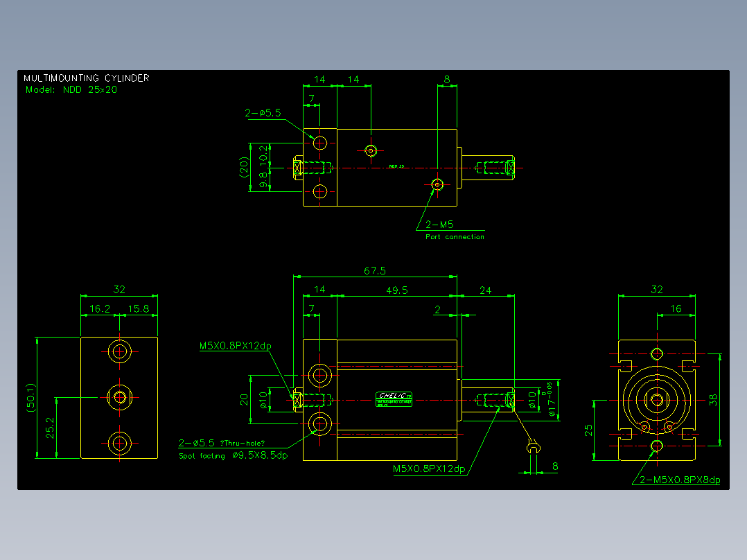Screen dimensions: 747x560
Task: Pick the 16.2 dimension text
Action: 100,309
